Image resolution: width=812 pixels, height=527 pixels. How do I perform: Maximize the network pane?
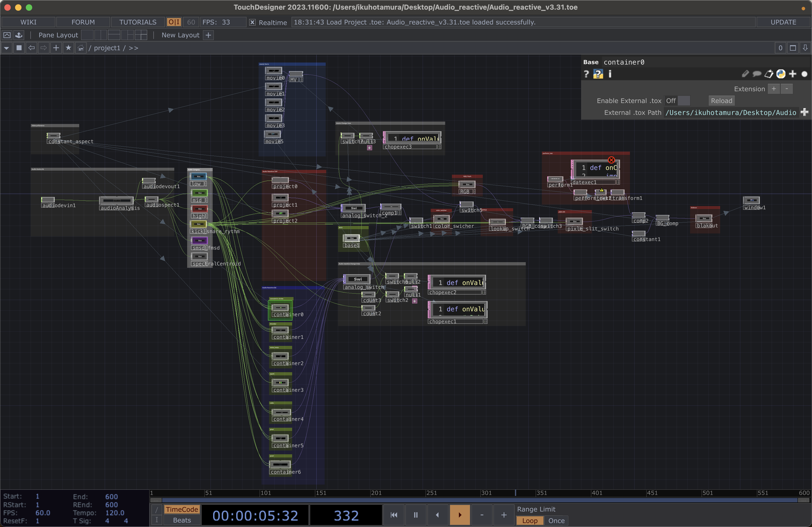(x=793, y=48)
